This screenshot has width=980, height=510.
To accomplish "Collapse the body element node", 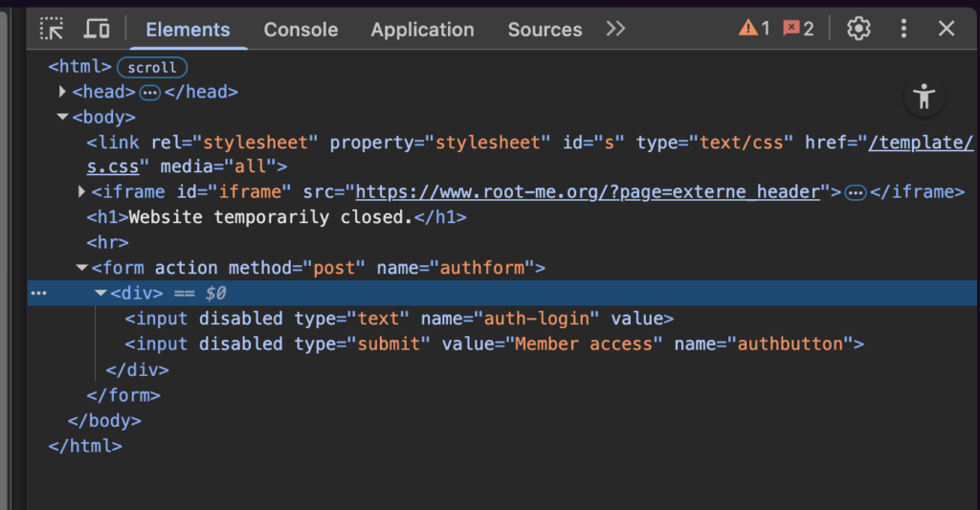I will pos(63,117).
